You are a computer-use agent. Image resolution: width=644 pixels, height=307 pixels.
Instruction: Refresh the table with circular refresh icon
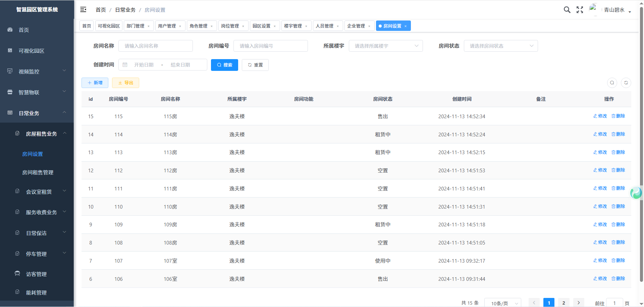pyautogui.click(x=626, y=83)
